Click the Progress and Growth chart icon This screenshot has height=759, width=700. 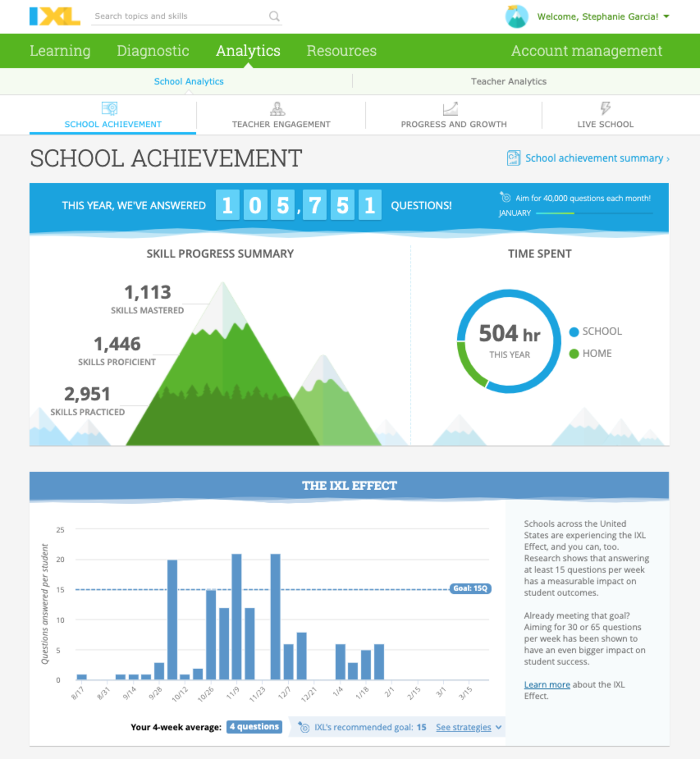[x=450, y=109]
